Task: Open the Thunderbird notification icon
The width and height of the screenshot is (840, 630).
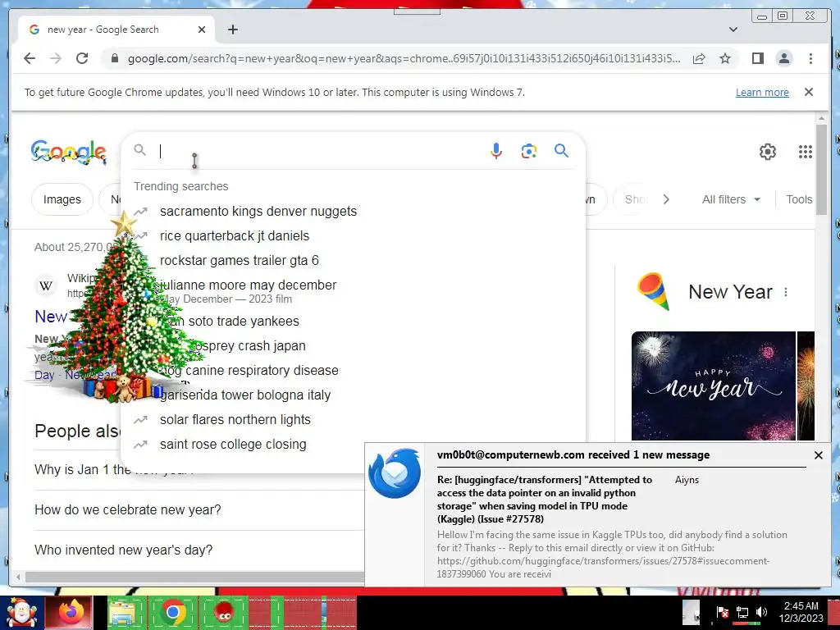Action: [x=395, y=473]
